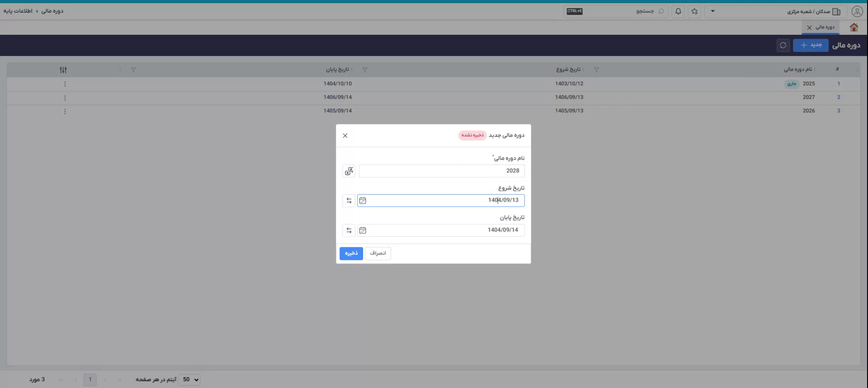Image resolution: width=868 pixels, height=388 pixels.
Task: Click start date 1403/10/12 cell
Action: tap(569, 84)
